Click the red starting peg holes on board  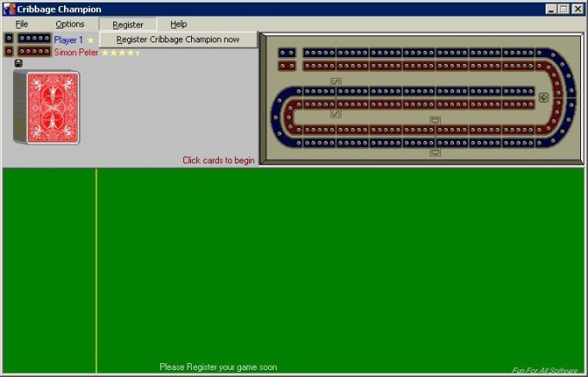[287, 66]
